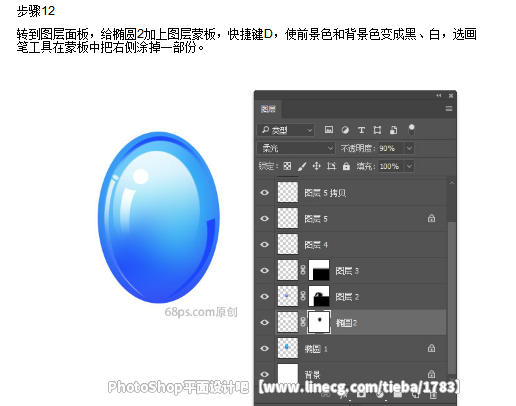Click the 椭圆 1 layer thumbnail
The width and height of the screenshot is (516, 406).
pyautogui.click(x=288, y=348)
